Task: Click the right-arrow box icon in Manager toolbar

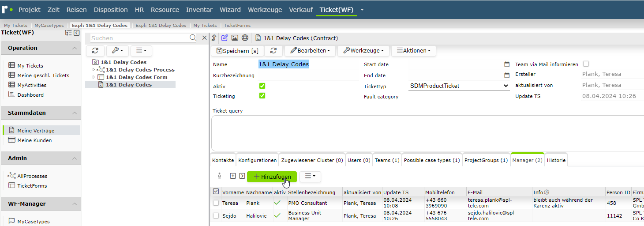Action: pos(242,176)
